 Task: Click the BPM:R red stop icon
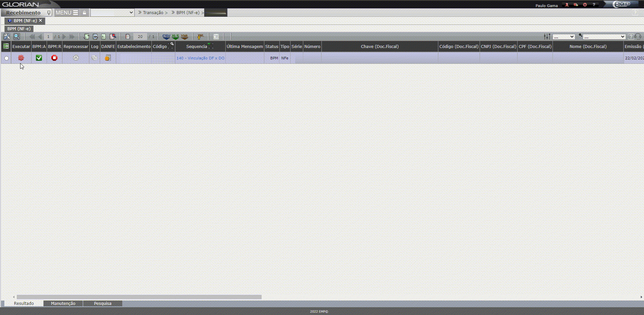[x=54, y=58]
